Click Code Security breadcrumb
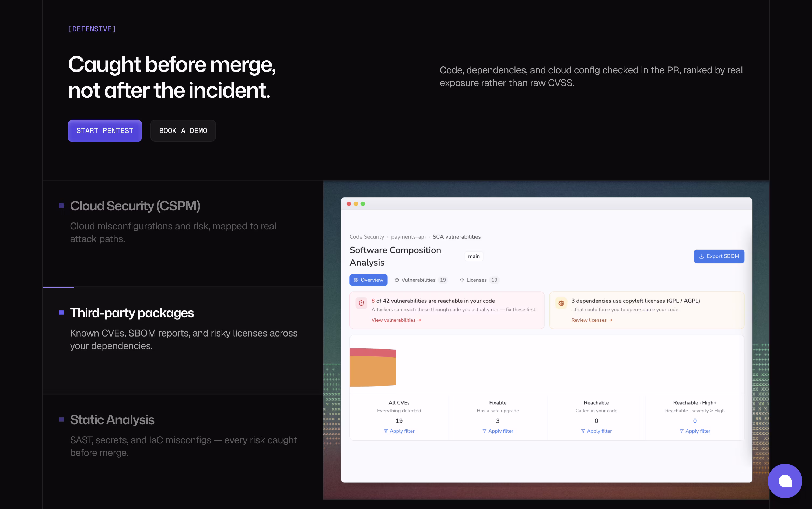812x509 pixels. click(367, 237)
